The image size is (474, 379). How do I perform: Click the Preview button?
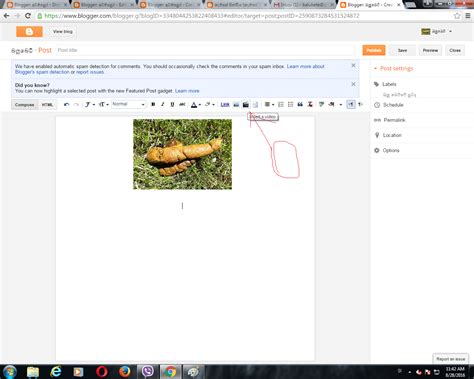click(x=430, y=50)
